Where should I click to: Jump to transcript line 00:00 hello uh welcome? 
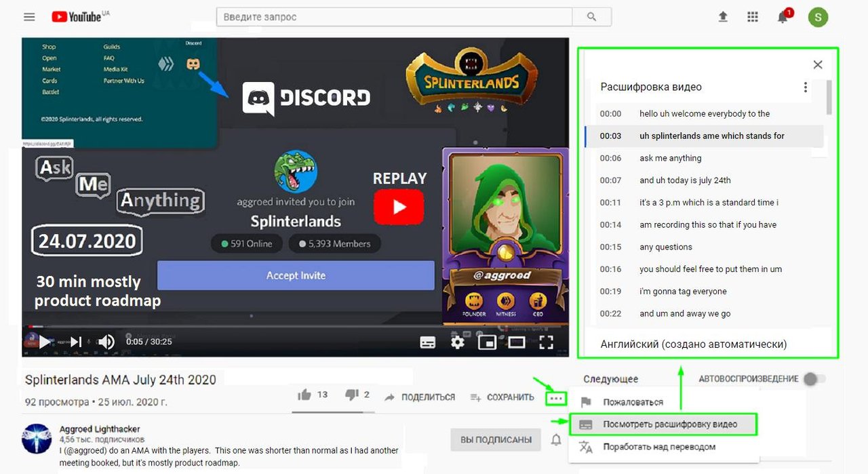pos(704,114)
